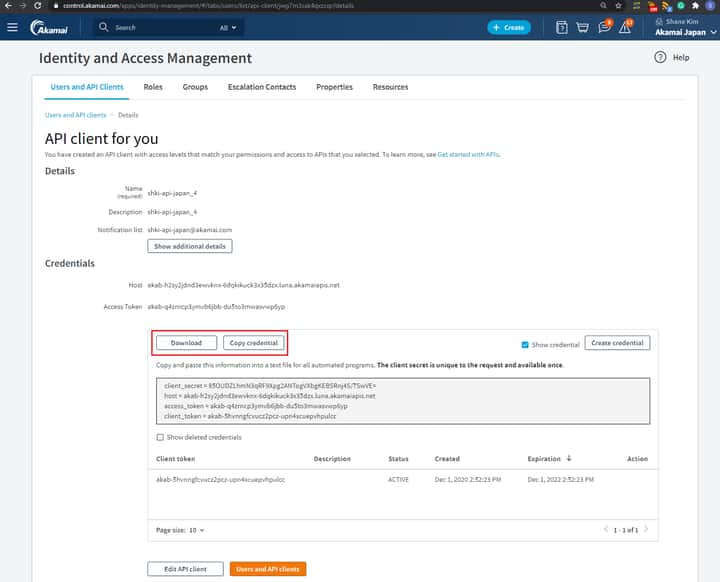This screenshot has width=720, height=582.
Task: Enable Show deleted credentials checkbox
Action: [x=161, y=437]
